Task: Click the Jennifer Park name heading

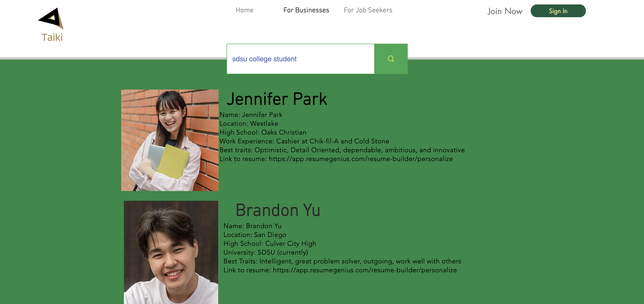Action: click(277, 99)
